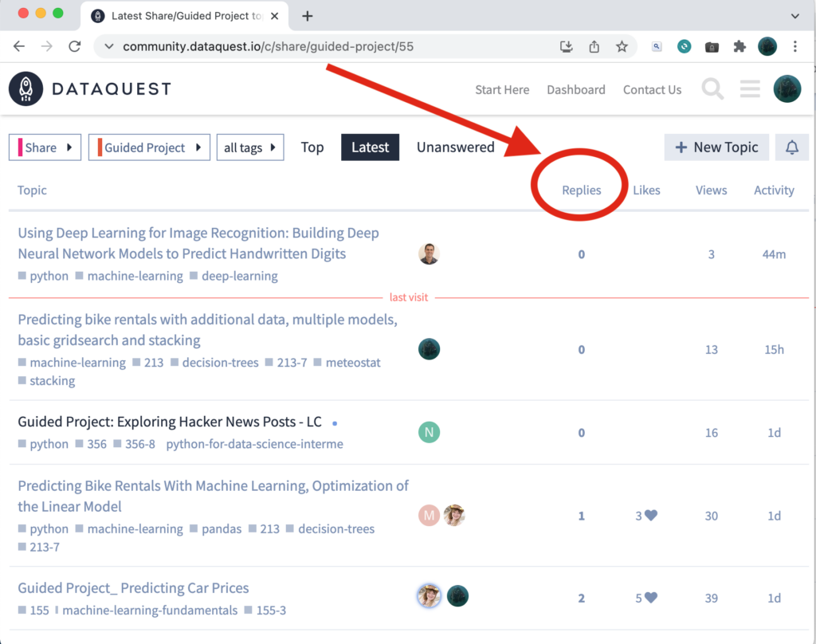Bookmark the page with the star icon
Viewport: 816px width, 644px height.
coord(622,46)
